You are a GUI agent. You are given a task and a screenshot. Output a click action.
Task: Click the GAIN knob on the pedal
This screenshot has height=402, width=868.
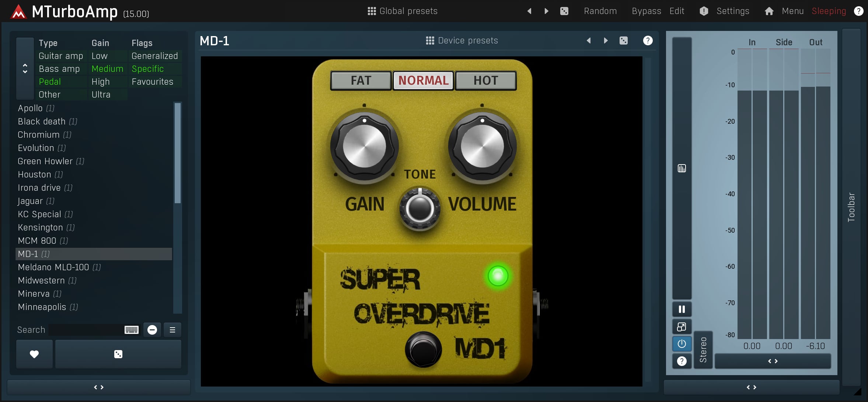pos(364,147)
